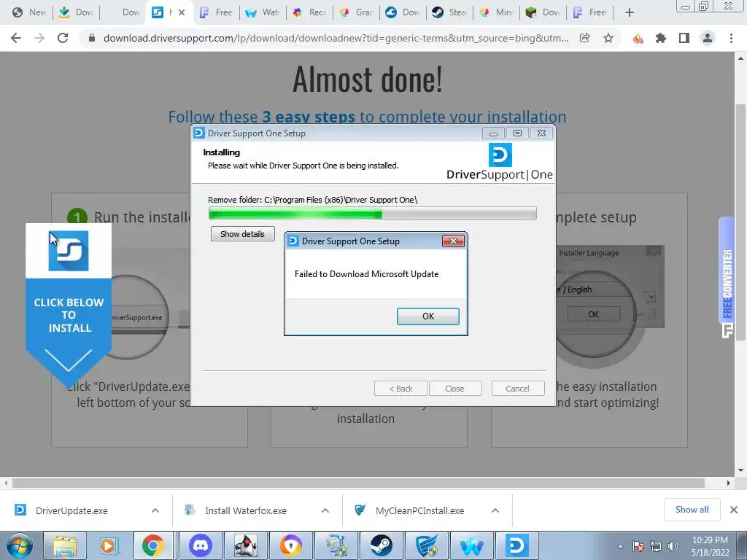The image size is (747, 560).
Task: Open the MyCleanPCInstall.exe download item
Action: 419,510
